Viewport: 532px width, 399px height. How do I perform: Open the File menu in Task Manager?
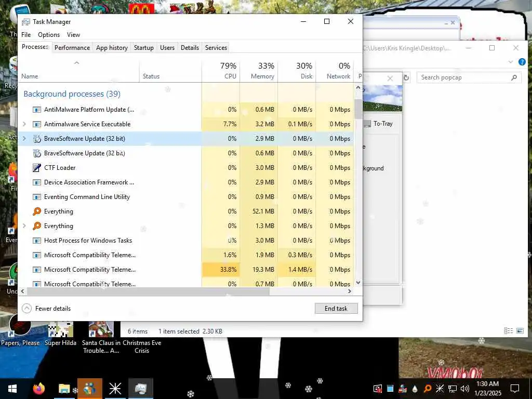(x=26, y=35)
